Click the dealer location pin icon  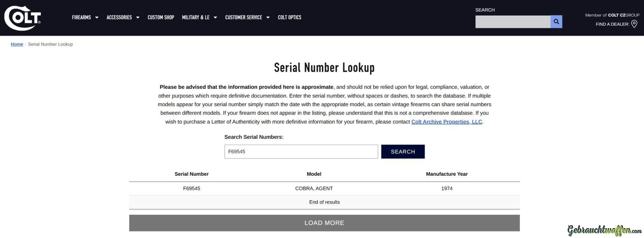pyautogui.click(x=634, y=24)
